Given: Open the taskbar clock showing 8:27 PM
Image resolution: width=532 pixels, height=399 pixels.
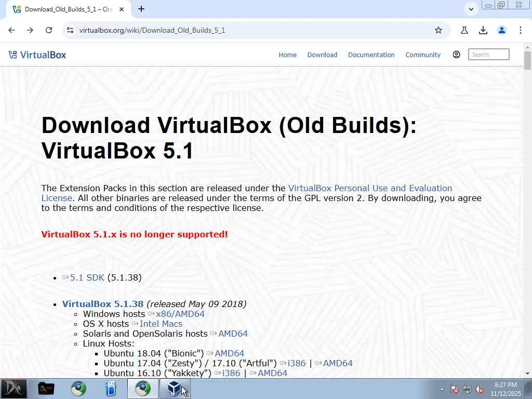Looking at the screenshot, I should (506, 389).
